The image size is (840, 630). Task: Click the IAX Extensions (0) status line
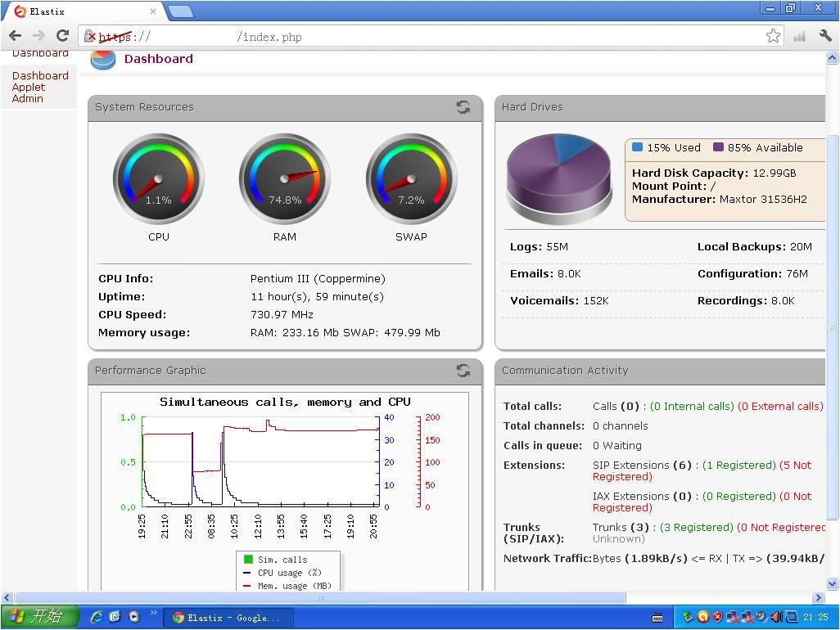point(702,502)
